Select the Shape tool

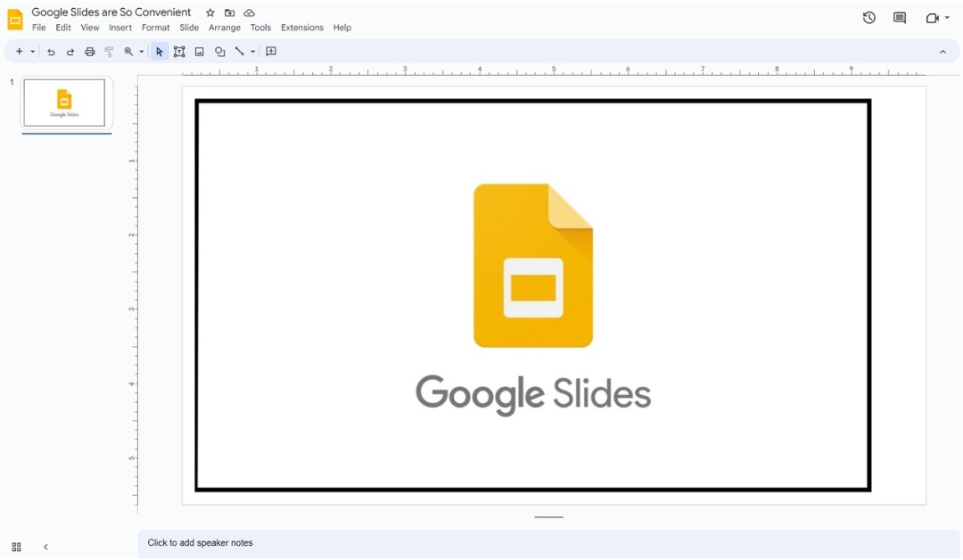tap(219, 51)
